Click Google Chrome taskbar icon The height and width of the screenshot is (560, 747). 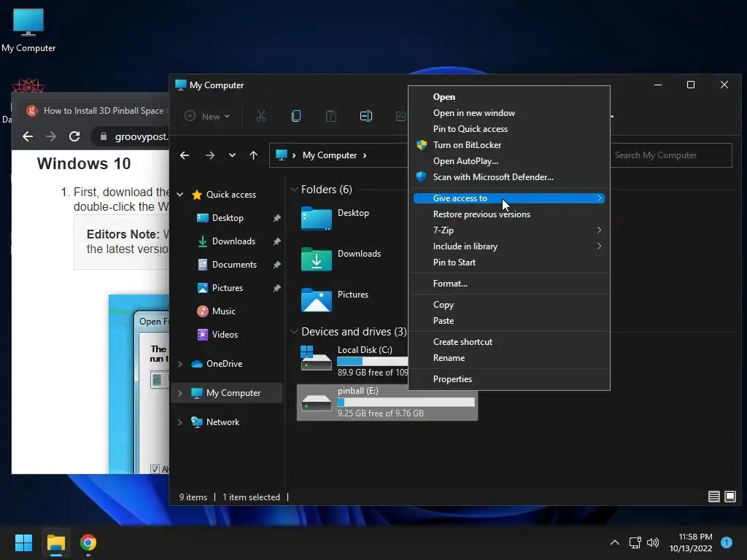point(88,542)
